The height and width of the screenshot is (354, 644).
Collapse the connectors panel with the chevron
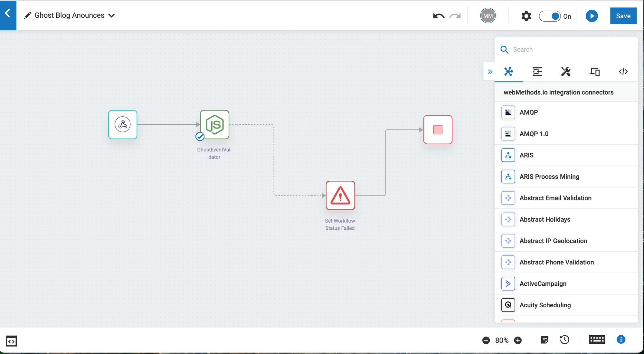(490, 72)
